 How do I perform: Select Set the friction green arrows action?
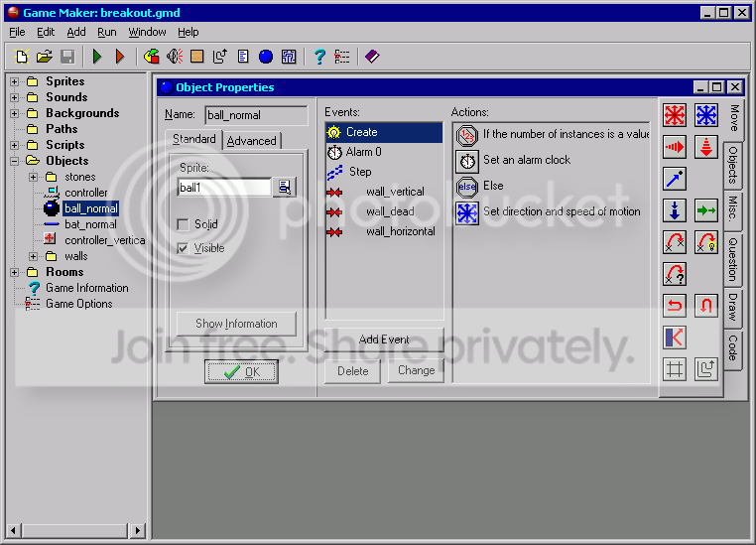click(x=705, y=210)
